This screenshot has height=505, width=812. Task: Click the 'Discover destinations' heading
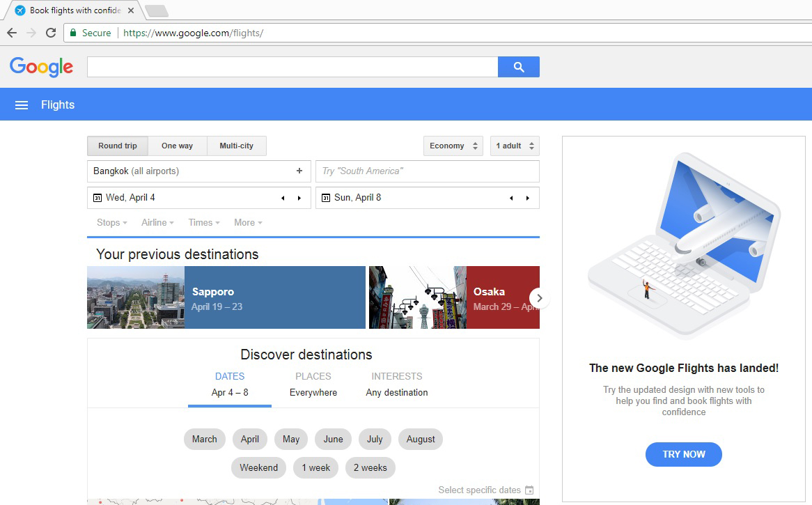(306, 355)
